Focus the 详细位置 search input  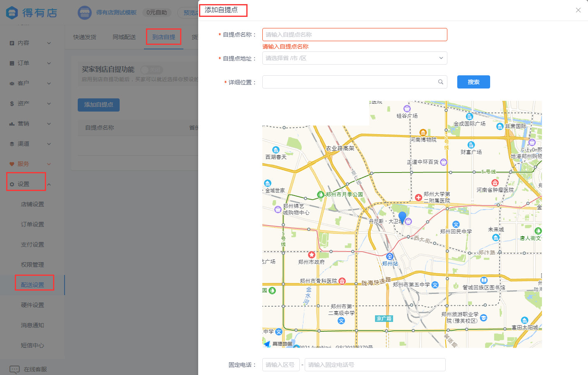pyautogui.click(x=354, y=82)
